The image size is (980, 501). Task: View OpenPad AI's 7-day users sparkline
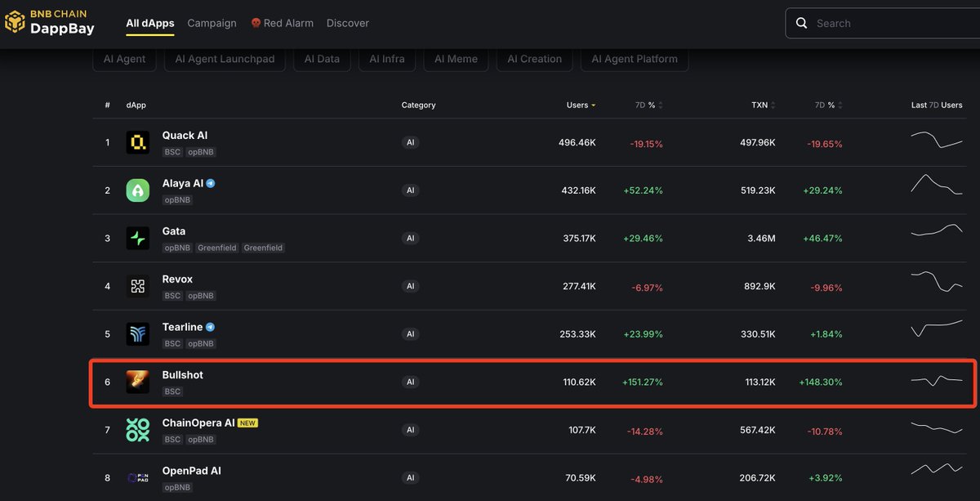point(937,468)
